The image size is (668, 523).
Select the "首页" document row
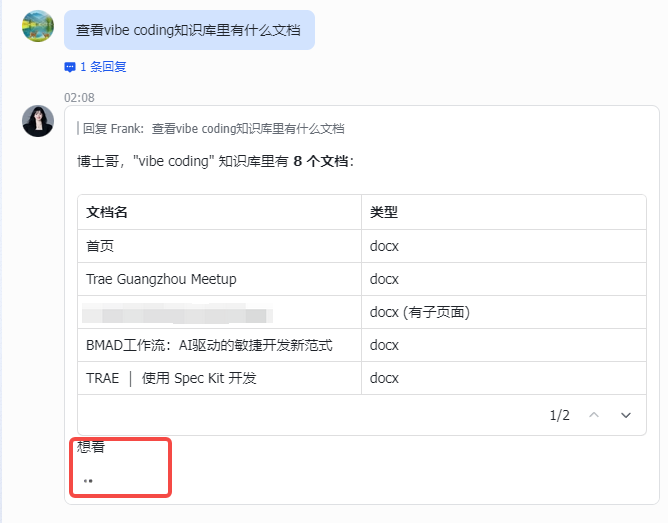[101, 246]
